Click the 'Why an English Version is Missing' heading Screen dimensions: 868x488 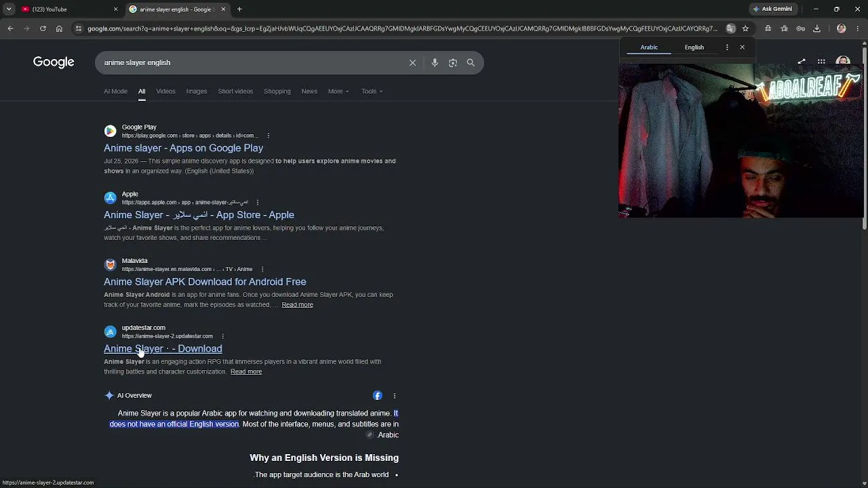[324, 458]
